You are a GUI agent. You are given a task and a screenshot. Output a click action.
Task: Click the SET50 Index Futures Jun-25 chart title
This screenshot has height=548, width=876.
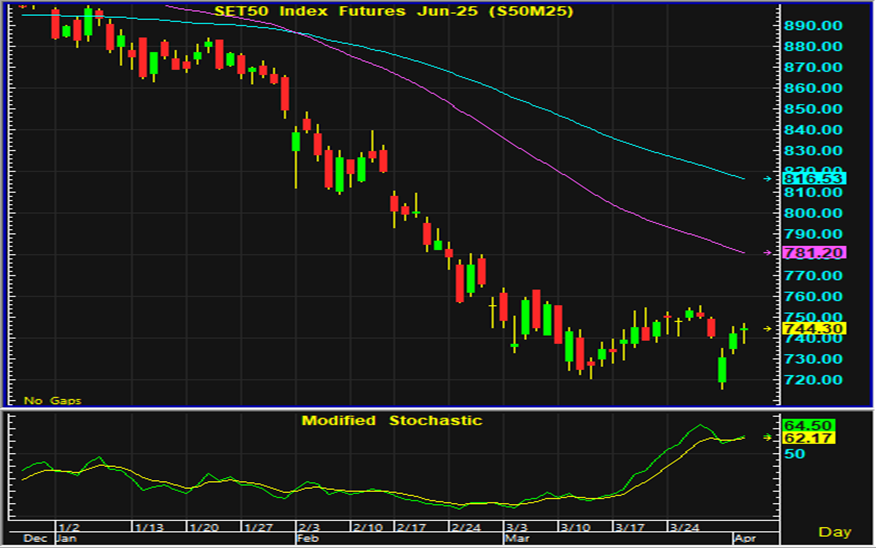pyautogui.click(x=394, y=11)
